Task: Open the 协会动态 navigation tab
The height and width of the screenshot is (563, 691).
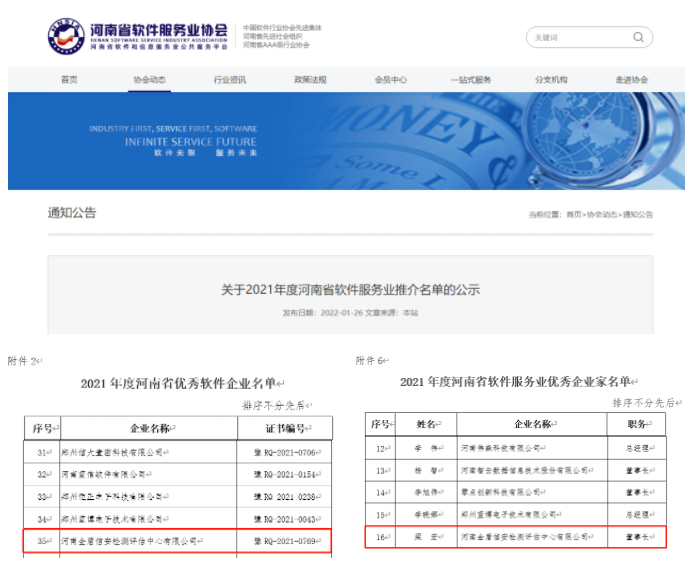Action: click(149, 80)
